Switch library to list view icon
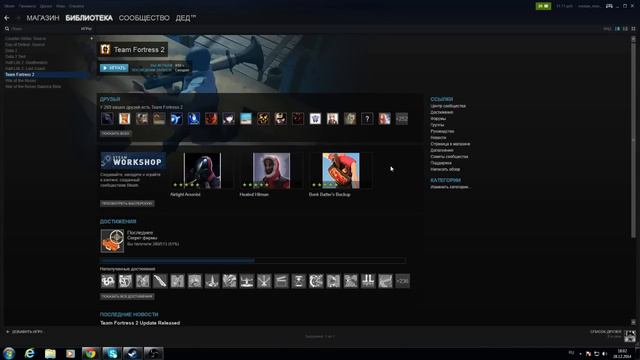Image resolution: width=640 pixels, height=360 pixels. [x=625, y=29]
